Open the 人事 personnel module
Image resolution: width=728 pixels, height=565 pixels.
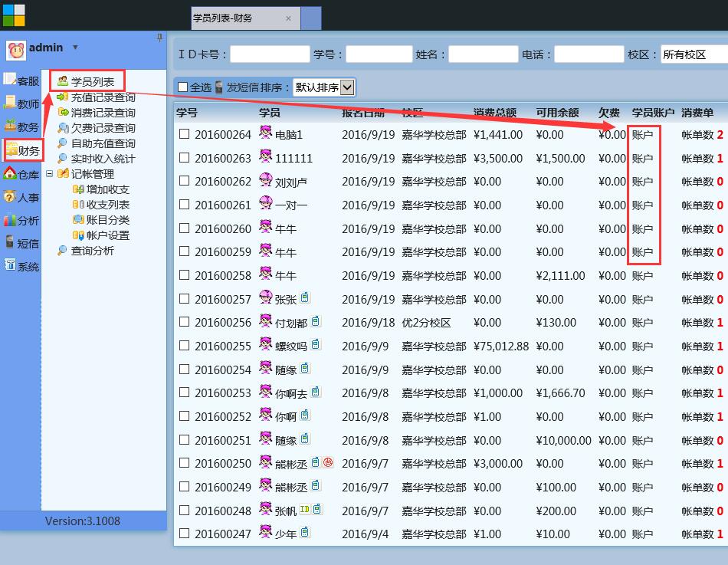pos(21,197)
